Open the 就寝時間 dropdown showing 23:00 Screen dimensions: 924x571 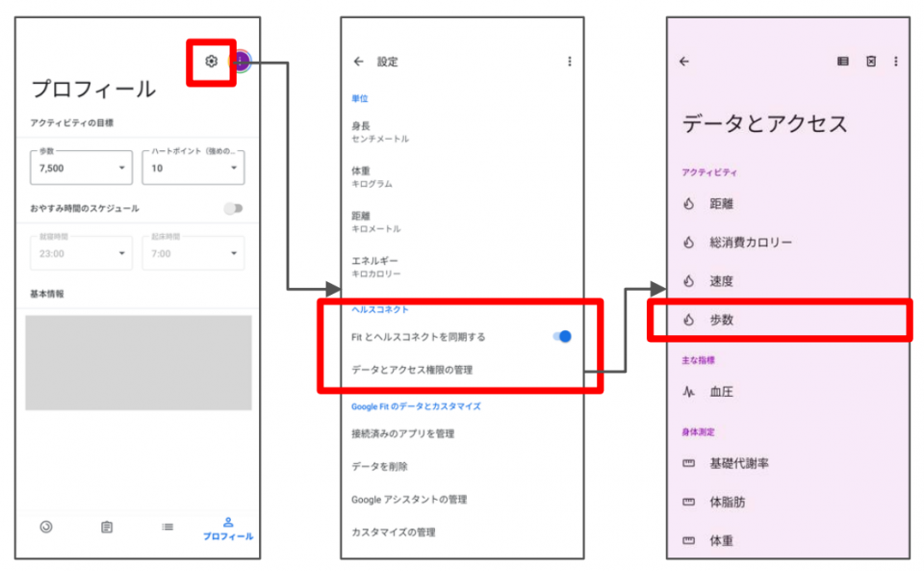tap(81, 253)
